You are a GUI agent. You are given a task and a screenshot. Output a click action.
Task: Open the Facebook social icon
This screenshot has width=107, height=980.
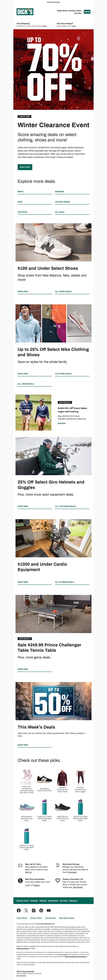19,910
